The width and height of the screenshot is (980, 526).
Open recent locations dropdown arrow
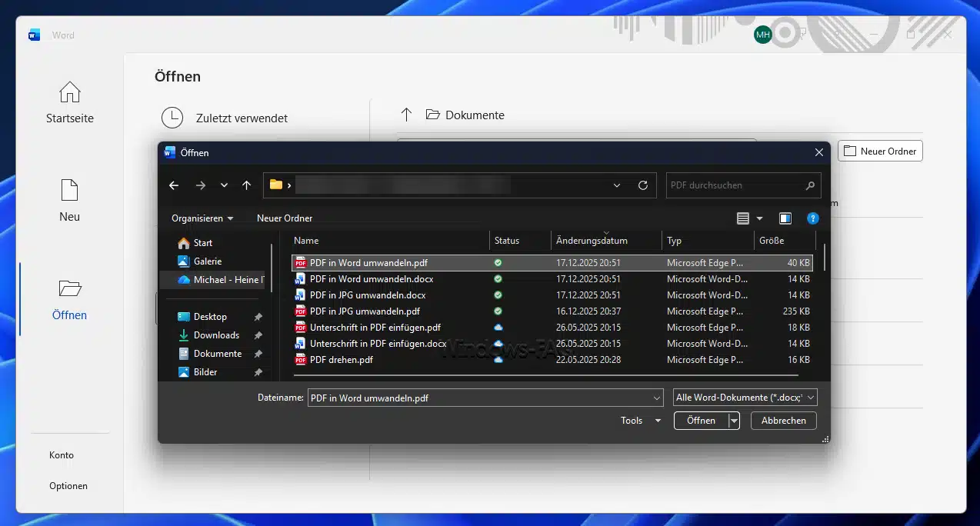coord(224,185)
